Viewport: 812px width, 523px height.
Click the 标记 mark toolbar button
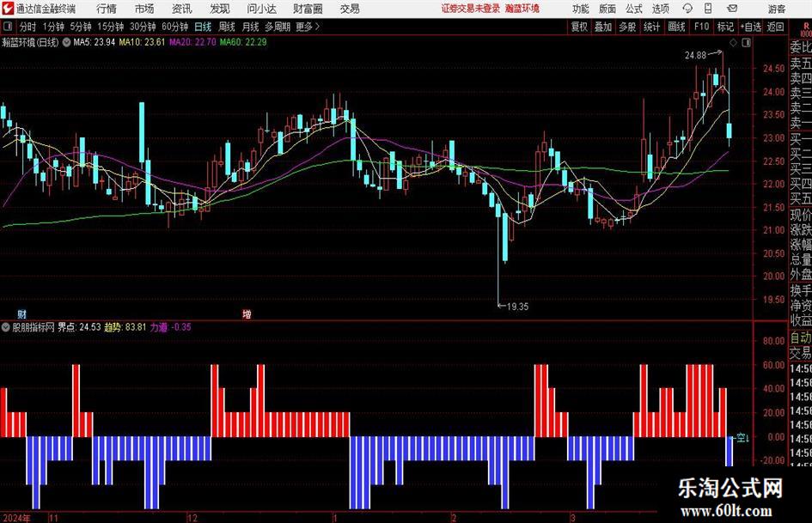pyautogui.click(x=725, y=27)
